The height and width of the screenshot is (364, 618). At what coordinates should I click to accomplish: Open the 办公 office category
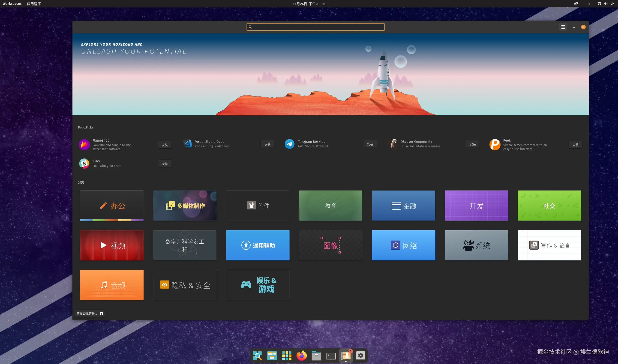point(112,206)
